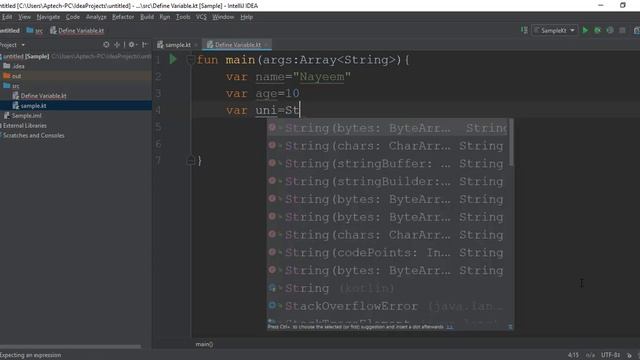Open the Tools menu
The width and height of the screenshot is (640, 360).
[x=183, y=17]
